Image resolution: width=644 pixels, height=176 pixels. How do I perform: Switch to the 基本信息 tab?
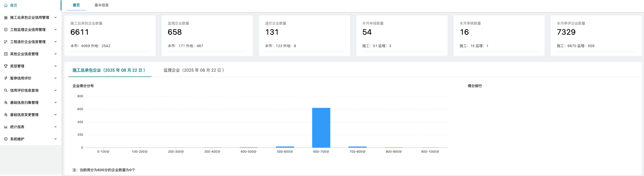[x=101, y=5]
